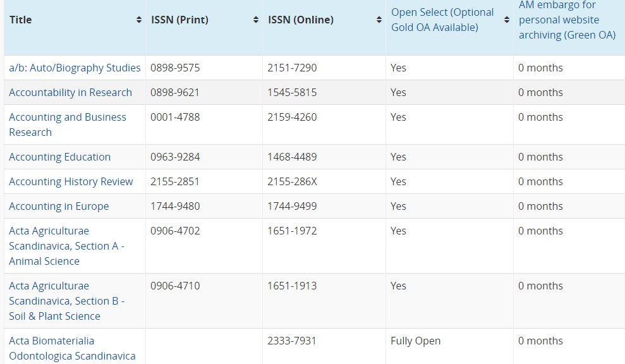The image size is (625, 364).
Task: Open Accounting History Review link
Action: [x=71, y=182]
